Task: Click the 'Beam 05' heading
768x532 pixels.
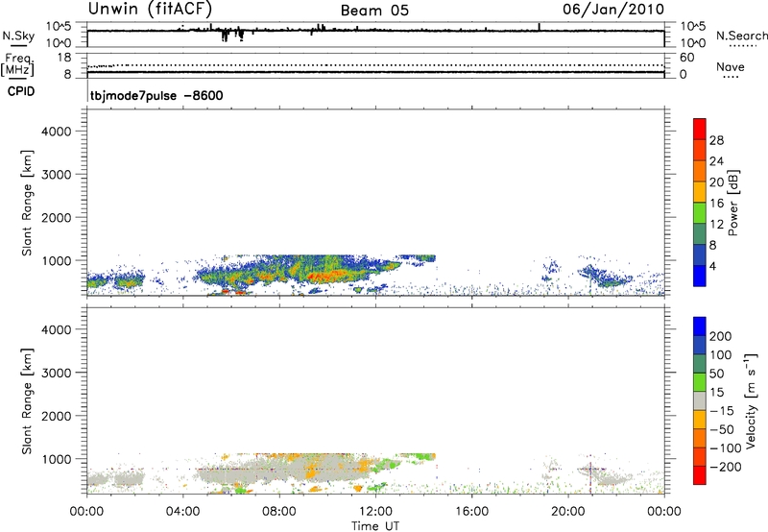Action: point(374,11)
